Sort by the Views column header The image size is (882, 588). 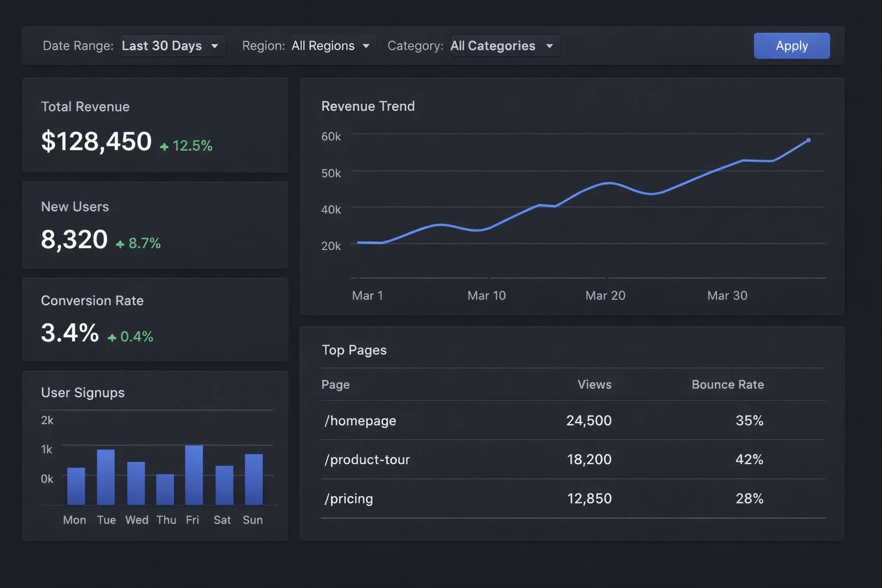click(x=594, y=385)
